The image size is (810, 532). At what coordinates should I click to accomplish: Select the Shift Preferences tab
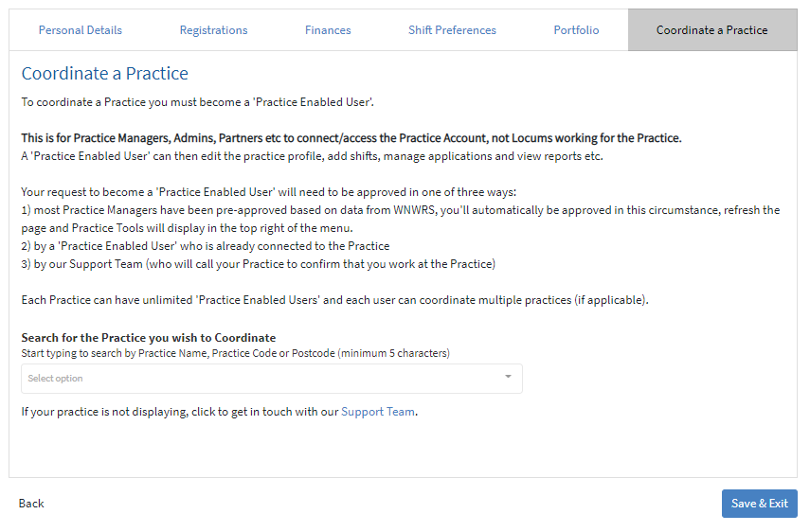(x=452, y=30)
